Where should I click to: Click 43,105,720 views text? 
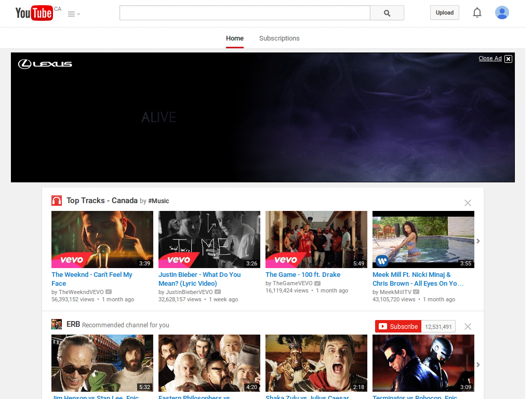click(x=394, y=299)
